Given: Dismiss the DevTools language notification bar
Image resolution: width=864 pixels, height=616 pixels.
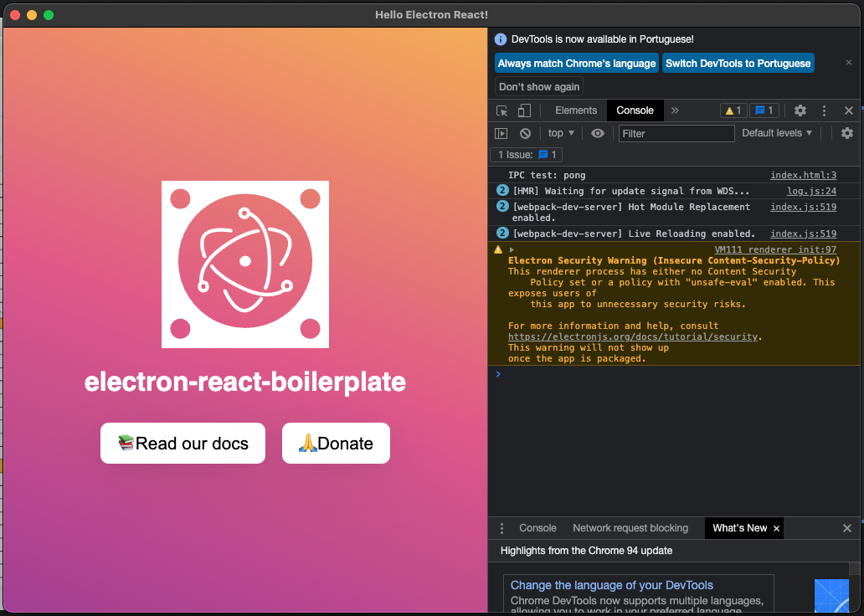Looking at the screenshot, I should tap(849, 62).
